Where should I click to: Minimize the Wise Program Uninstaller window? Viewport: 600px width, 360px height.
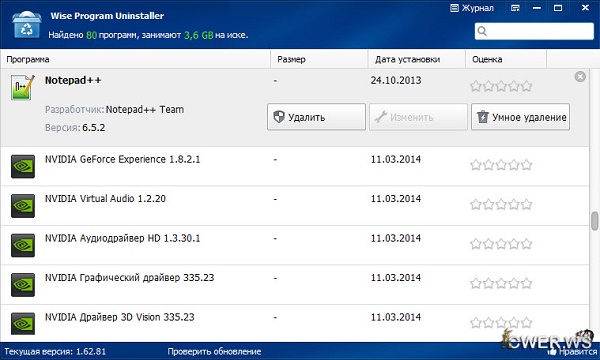537,8
